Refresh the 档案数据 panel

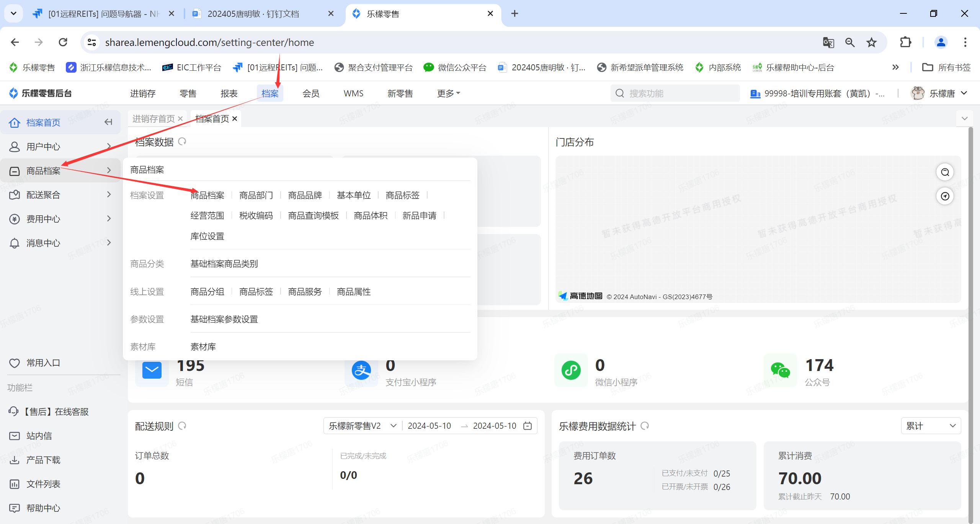tap(182, 142)
